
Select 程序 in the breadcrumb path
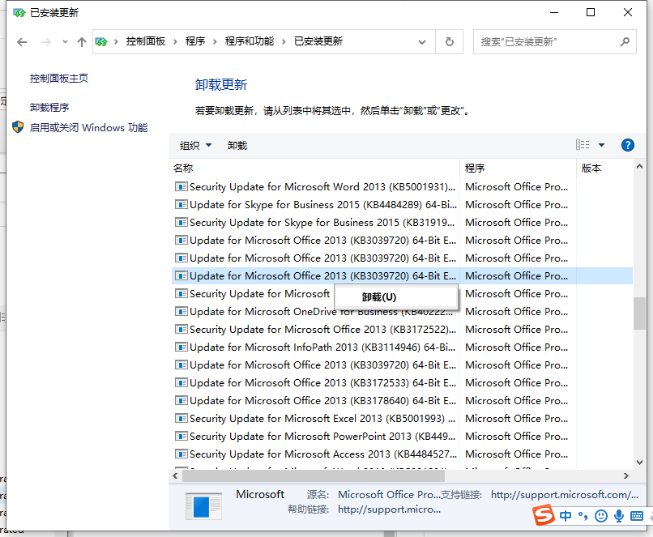pyautogui.click(x=195, y=41)
